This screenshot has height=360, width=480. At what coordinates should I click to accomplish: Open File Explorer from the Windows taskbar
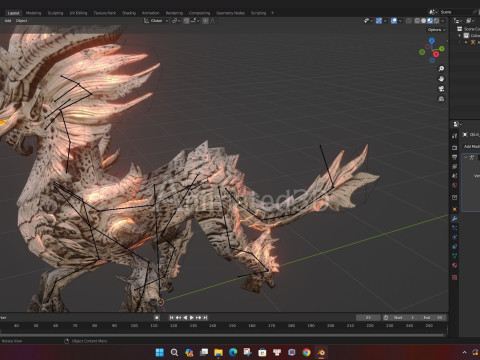click(x=218, y=352)
